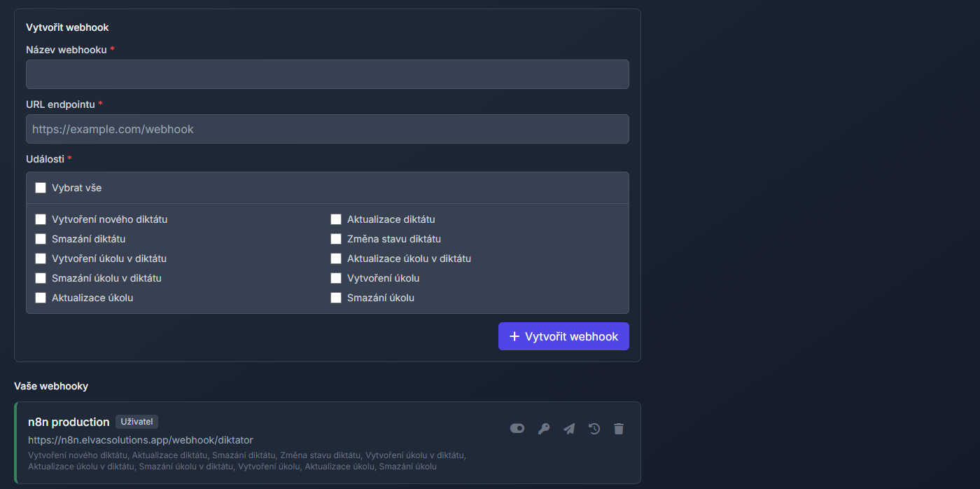The height and width of the screenshot is (489, 980).
Task: Enable Vytvoření úkolu v diktátu checkbox
Action: 41,259
